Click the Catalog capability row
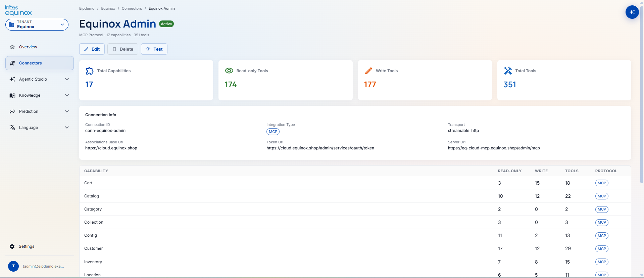This screenshot has width=644, height=278. click(x=355, y=196)
